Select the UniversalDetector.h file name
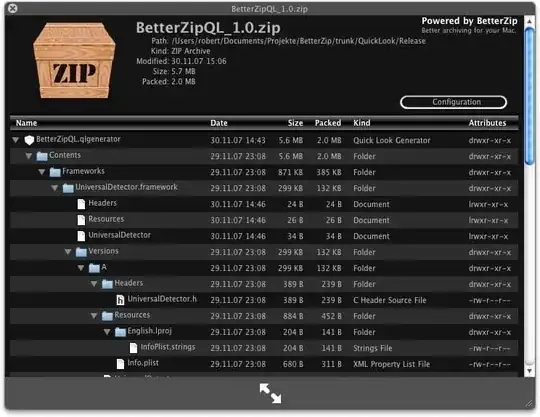 pyautogui.click(x=162, y=299)
